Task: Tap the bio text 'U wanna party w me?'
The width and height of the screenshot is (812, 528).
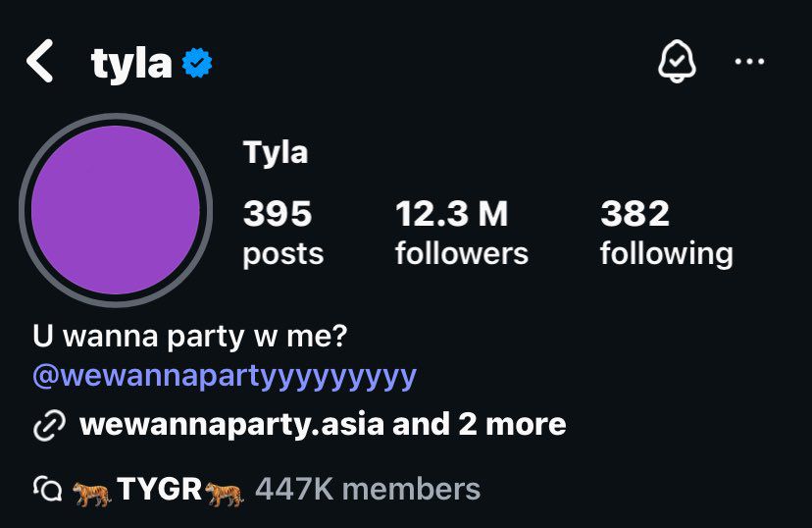Action: (191, 337)
